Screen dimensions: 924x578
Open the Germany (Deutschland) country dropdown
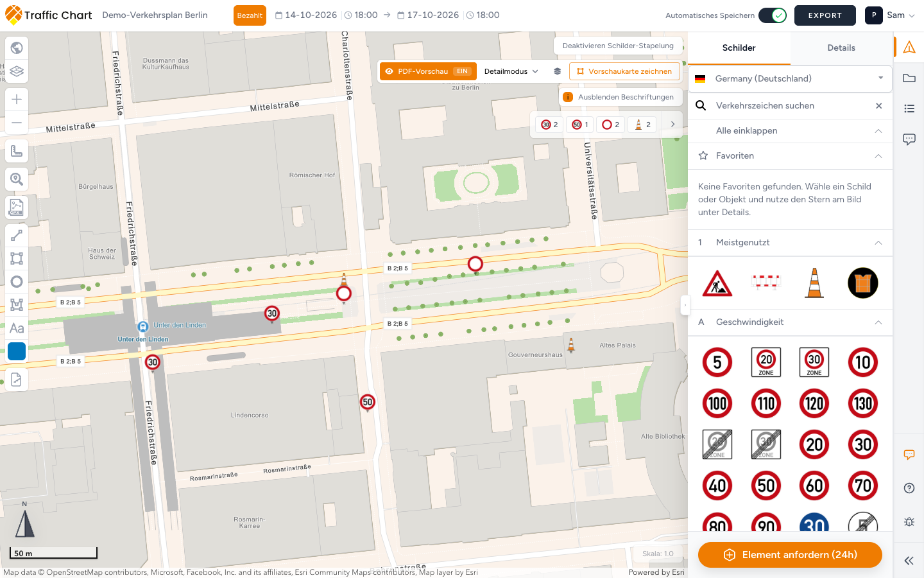coord(791,78)
